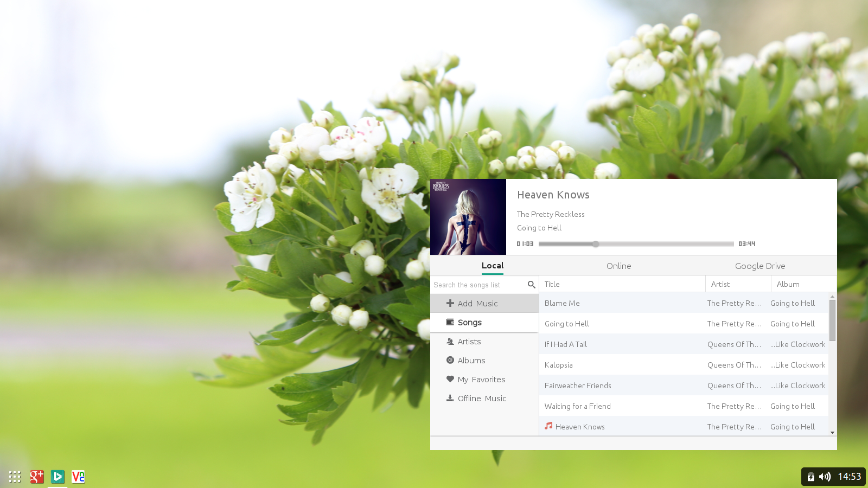The width and height of the screenshot is (868, 488).
Task: Select the song Kalopsia
Action: tap(559, 365)
